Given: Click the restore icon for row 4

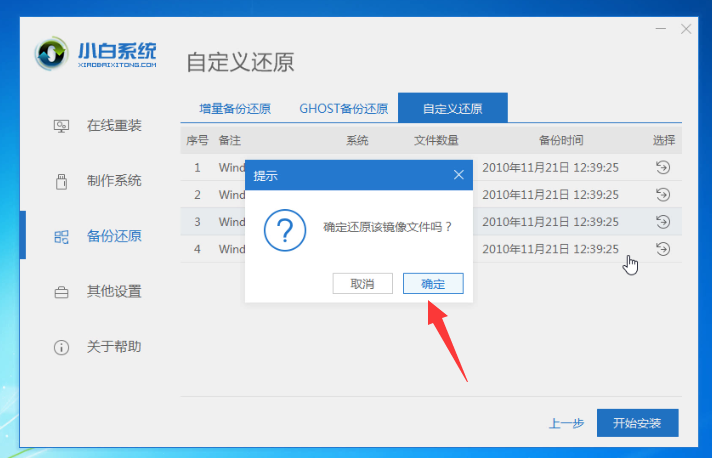Looking at the screenshot, I should 663,249.
